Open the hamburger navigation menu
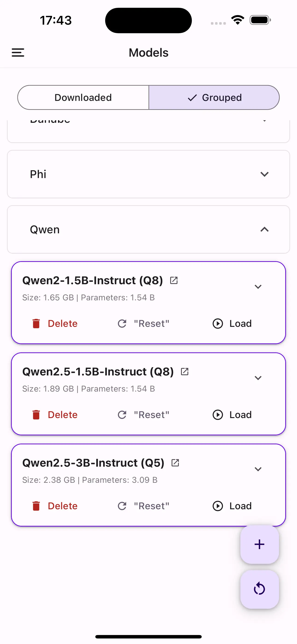 tap(18, 53)
